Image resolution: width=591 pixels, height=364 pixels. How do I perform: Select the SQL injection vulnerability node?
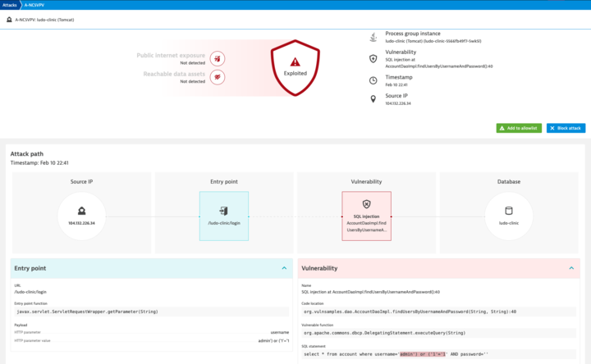tap(366, 216)
